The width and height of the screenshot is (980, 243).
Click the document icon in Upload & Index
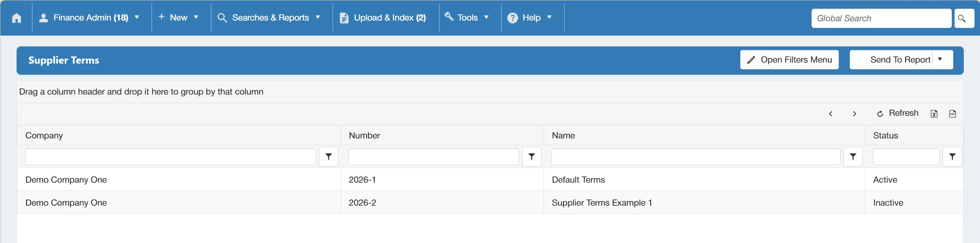344,18
